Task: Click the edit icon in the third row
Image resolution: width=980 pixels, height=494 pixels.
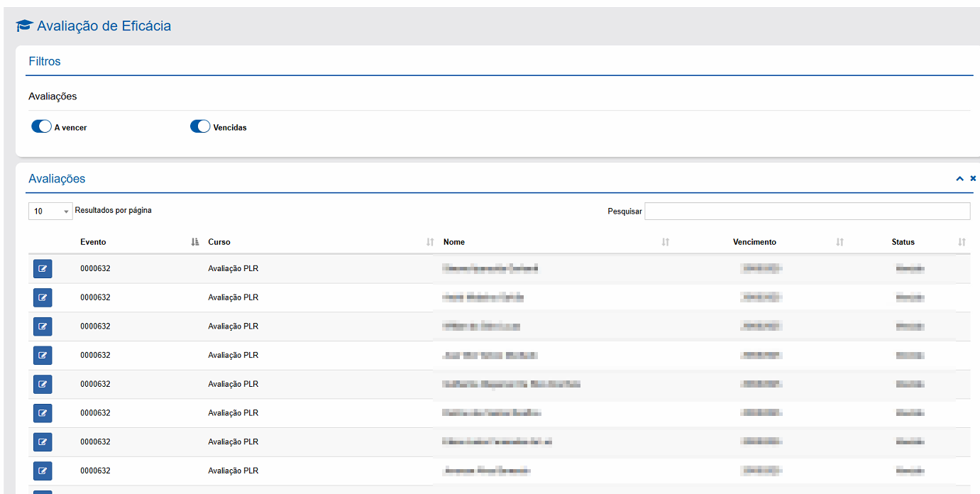Action: coord(43,326)
